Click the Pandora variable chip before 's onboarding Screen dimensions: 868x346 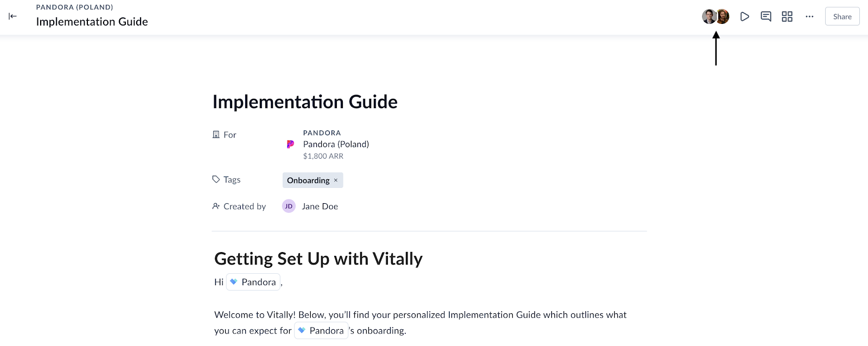(321, 330)
